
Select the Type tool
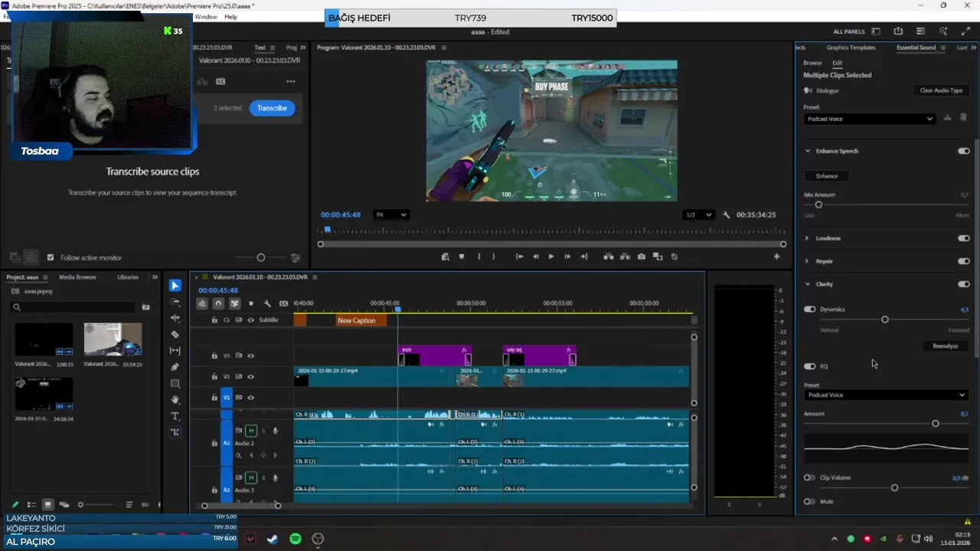175,416
